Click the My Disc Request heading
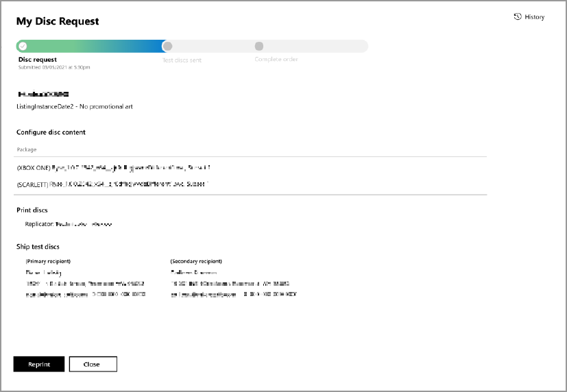Screen dimensions: 567x392 (58, 21)
